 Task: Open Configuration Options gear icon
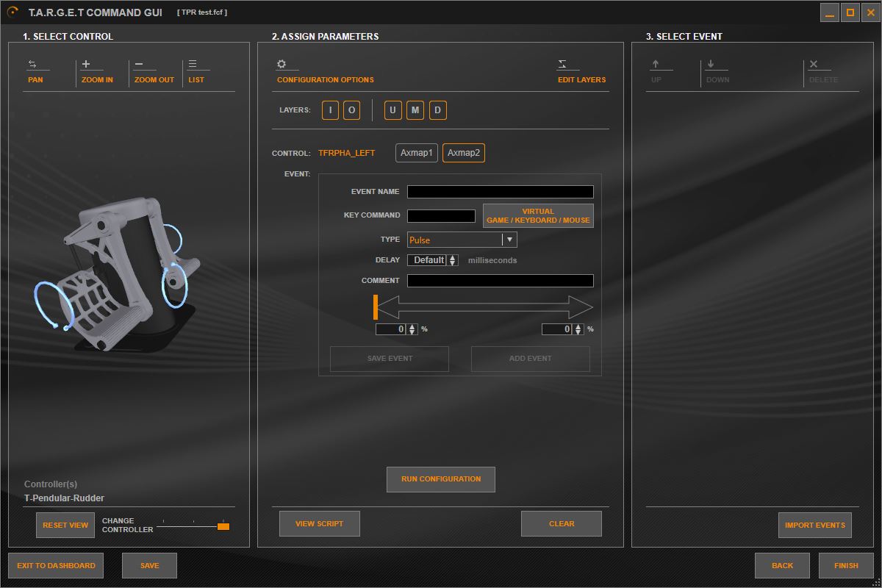click(282, 65)
